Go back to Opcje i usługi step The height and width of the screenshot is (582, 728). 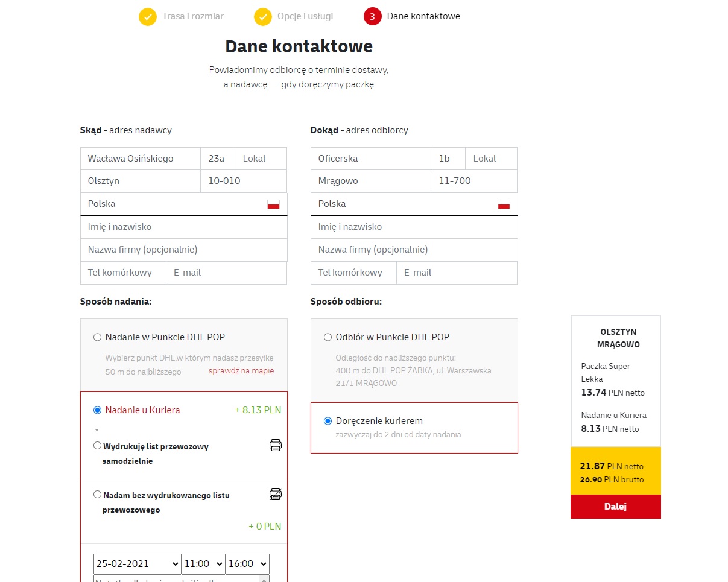coord(305,16)
